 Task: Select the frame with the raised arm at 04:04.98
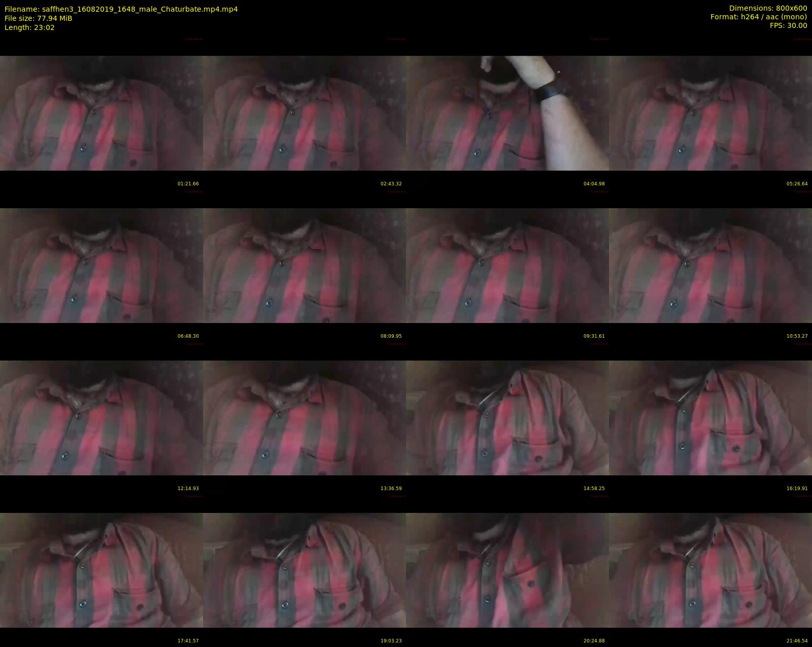coord(507,113)
